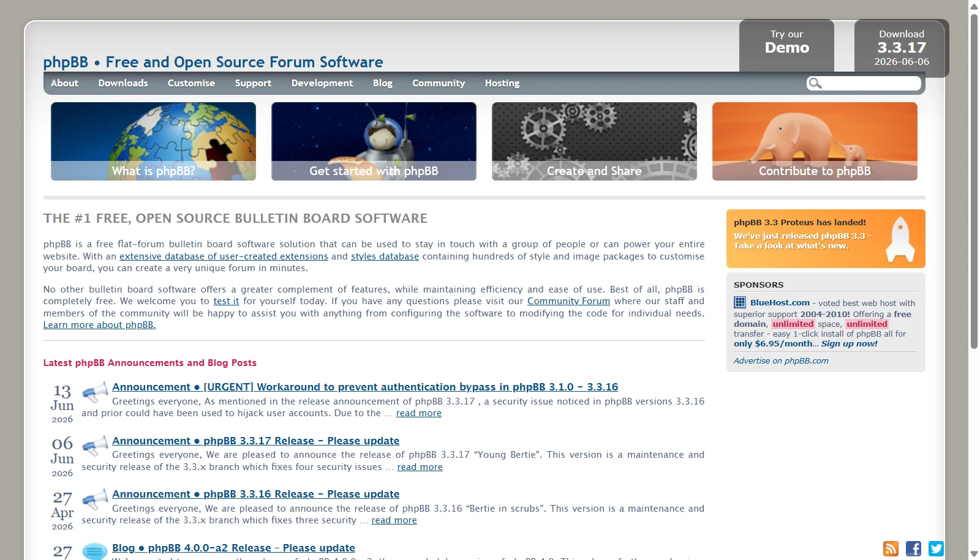
Task: Click speech bubble icon beside 4.0.0-a2 blog post
Action: (x=95, y=551)
